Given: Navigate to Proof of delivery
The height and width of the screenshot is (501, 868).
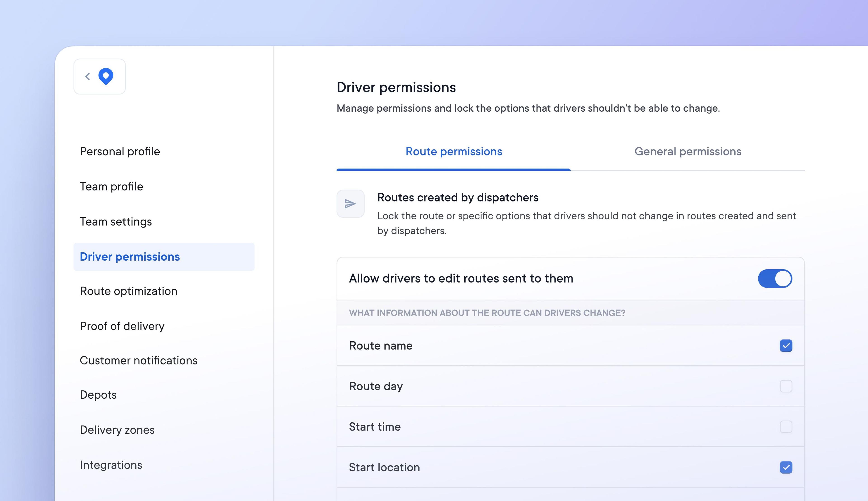Looking at the screenshot, I should click(122, 326).
